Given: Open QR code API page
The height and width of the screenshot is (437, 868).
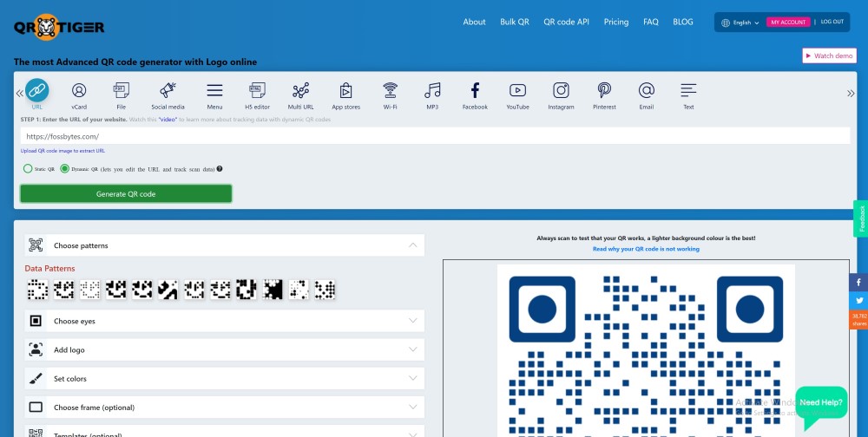Looking at the screenshot, I should point(566,23).
